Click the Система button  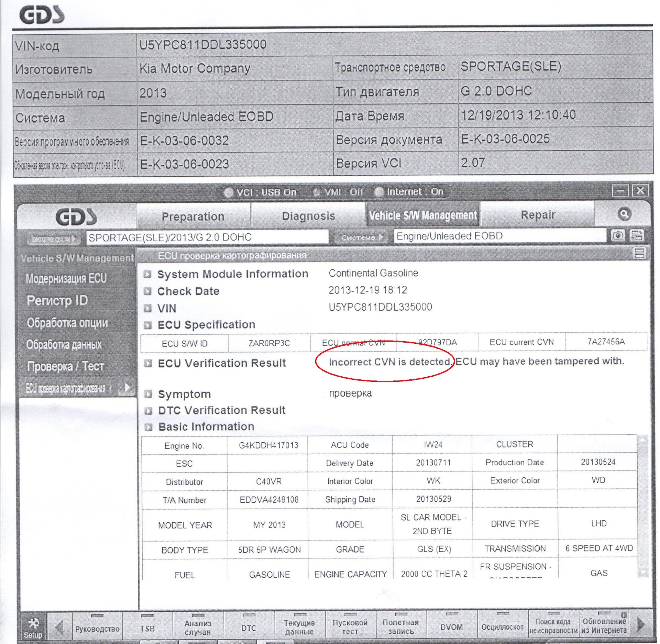click(x=361, y=237)
